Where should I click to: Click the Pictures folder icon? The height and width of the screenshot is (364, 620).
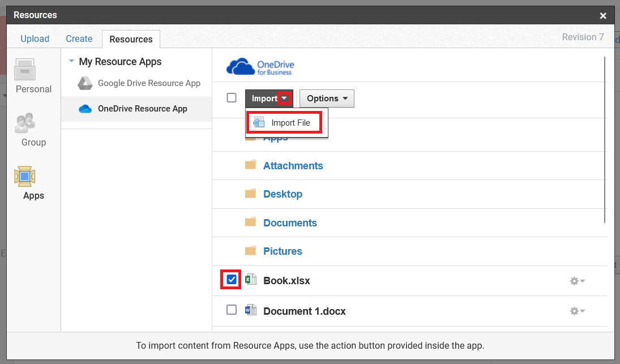click(x=250, y=251)
